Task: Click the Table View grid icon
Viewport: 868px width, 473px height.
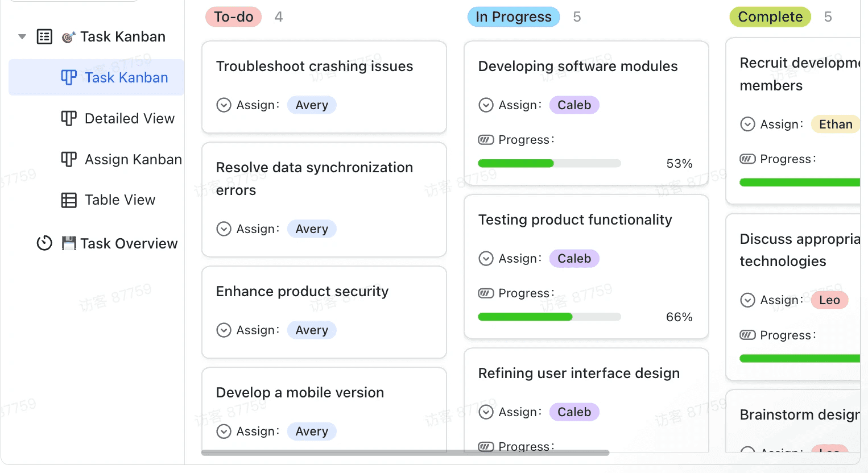Action: tap(68, 200)
